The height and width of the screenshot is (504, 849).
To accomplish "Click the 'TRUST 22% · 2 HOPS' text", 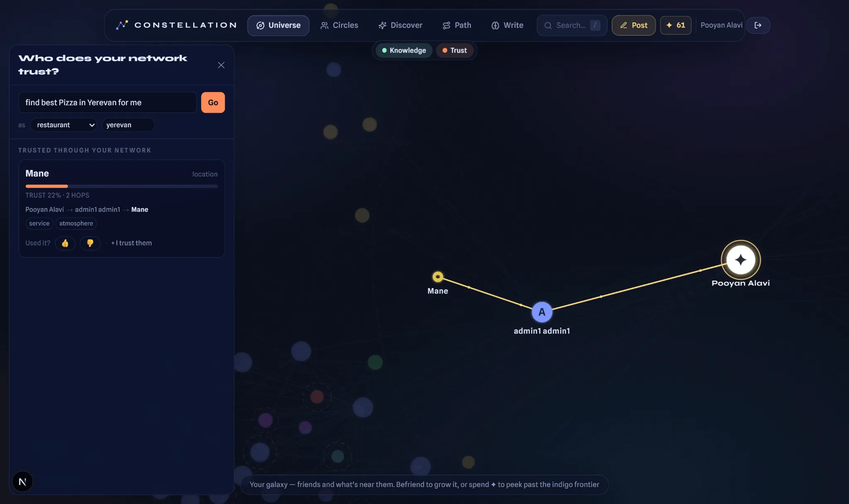I will click(x=57, y=195).
